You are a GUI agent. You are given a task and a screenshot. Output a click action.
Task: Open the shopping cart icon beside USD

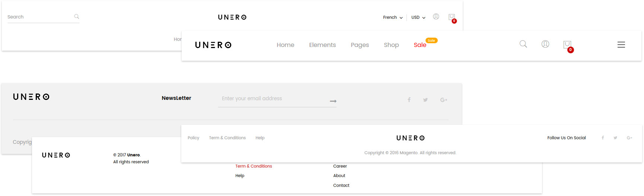(x=452, y=18)
